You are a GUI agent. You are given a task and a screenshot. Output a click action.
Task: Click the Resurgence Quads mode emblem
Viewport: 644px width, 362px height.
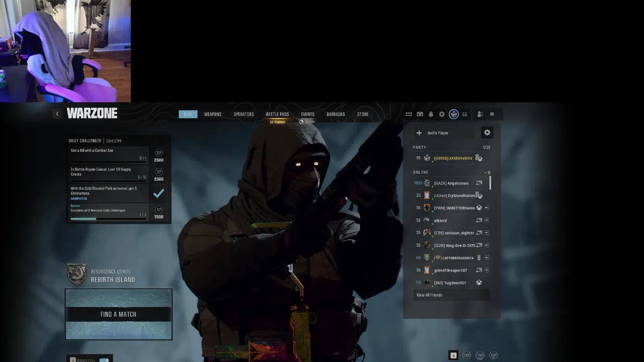pyautogui.click(x=77, y=275)
